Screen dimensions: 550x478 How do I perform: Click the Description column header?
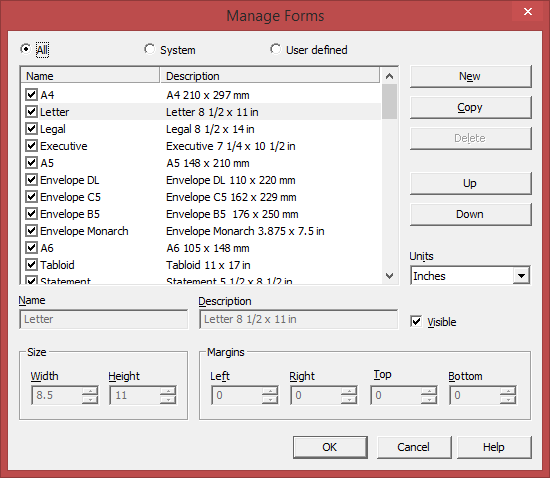click(269, 76)
